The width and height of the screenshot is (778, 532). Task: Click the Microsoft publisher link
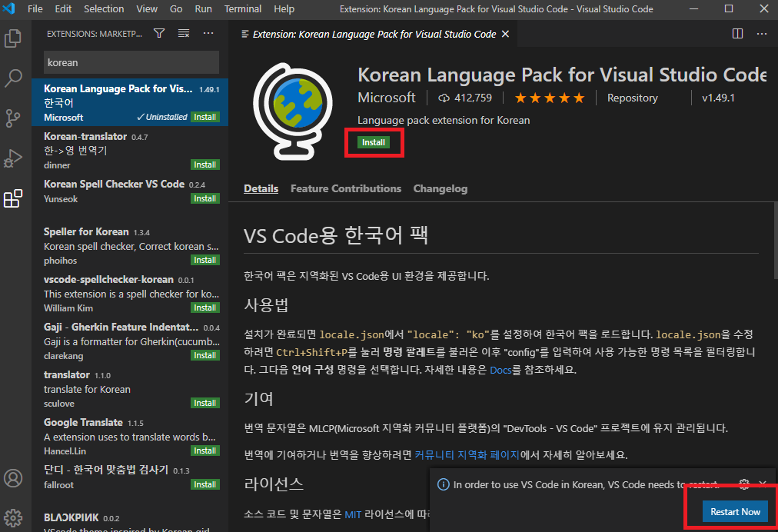[387, 98]
